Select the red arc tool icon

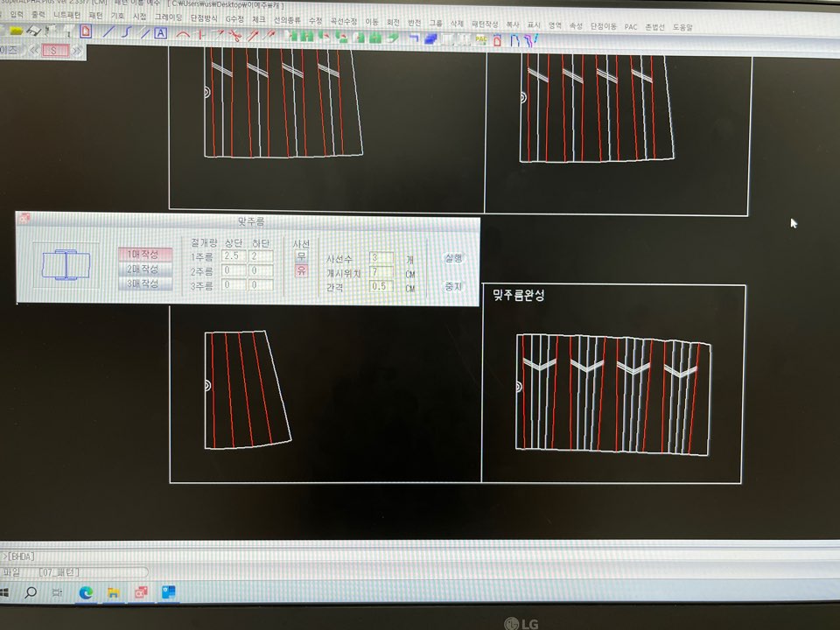coord(184,34)
